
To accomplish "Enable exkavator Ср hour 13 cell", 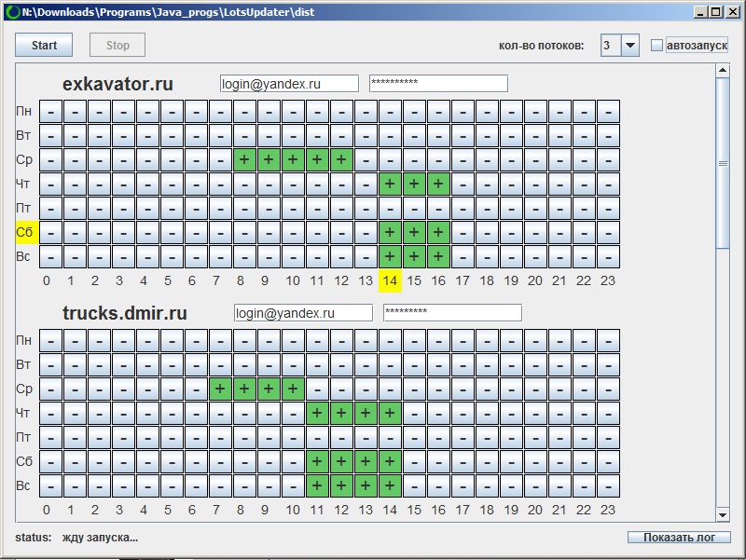I will [x=366, y=159].
